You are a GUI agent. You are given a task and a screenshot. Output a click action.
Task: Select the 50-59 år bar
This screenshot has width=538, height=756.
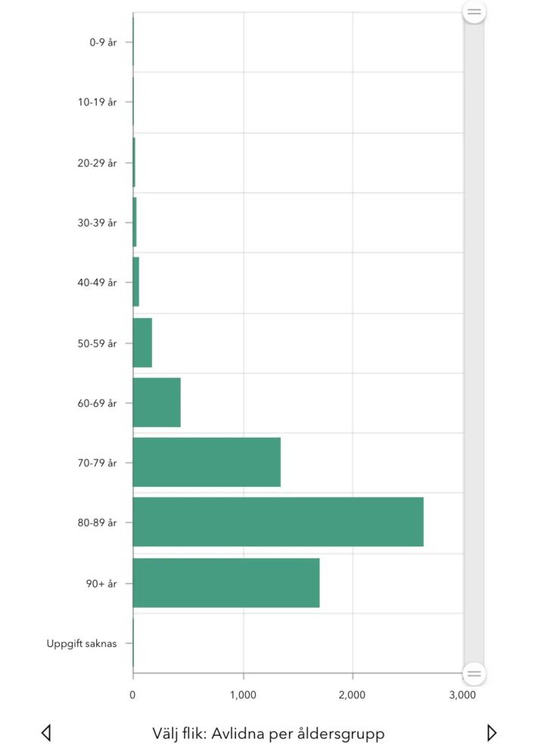tap(142, 342)
